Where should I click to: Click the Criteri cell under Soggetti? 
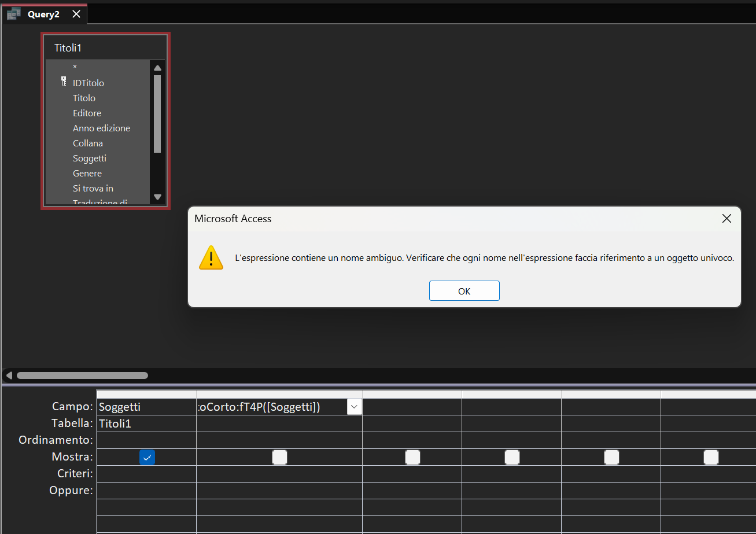click(146, 474)
